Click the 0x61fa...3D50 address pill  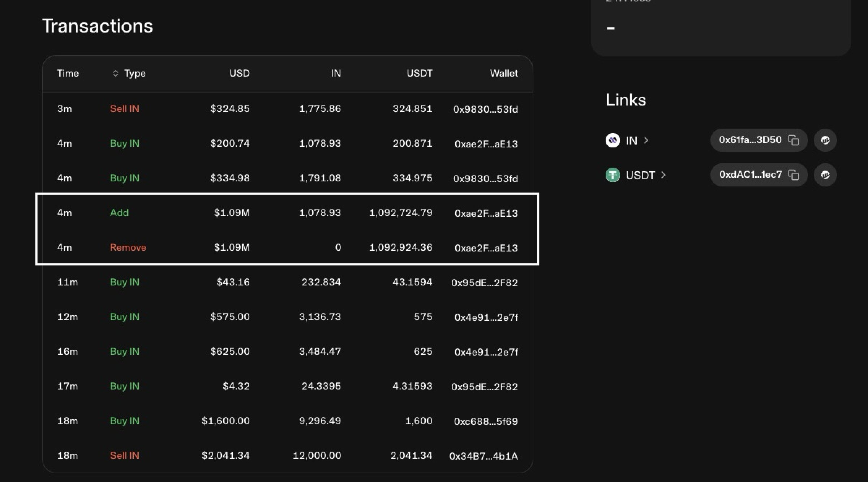(x=750, y=140)
